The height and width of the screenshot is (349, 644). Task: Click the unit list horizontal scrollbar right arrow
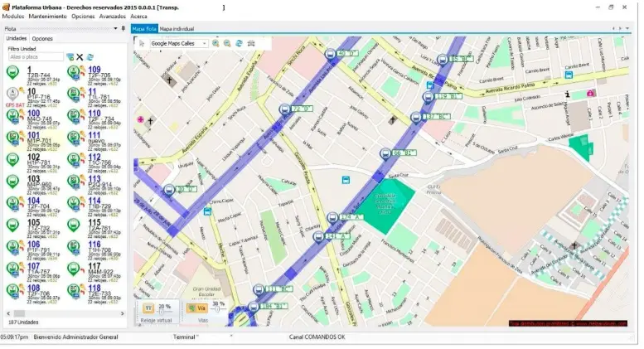click(122, 313)
